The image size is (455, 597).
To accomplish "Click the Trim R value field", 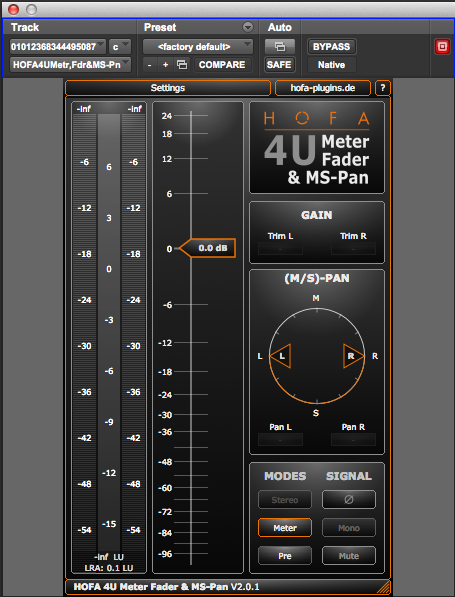I will [x=353, y=249].
